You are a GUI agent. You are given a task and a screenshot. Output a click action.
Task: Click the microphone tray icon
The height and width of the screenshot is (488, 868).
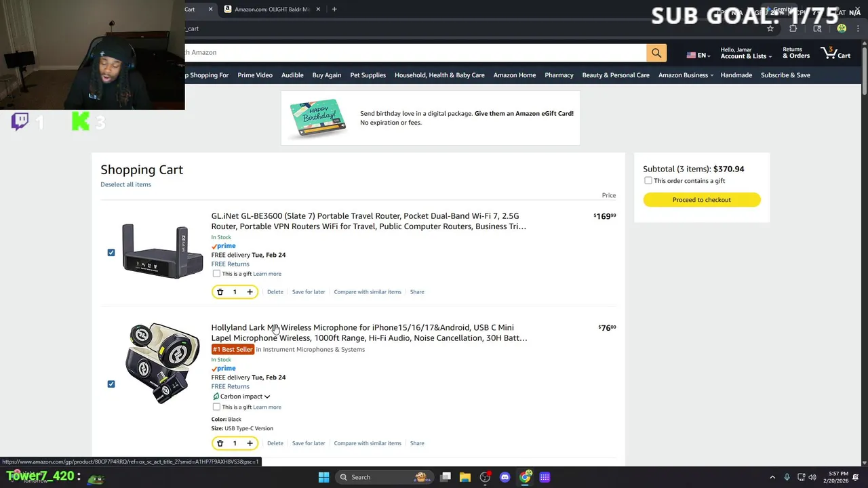pyautogui.click(x=787, y=477)
